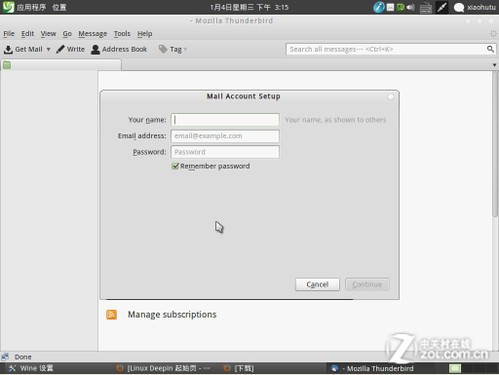Click the activity throbber icon in menu bar

pyautogui.click(x=493, y=34)
